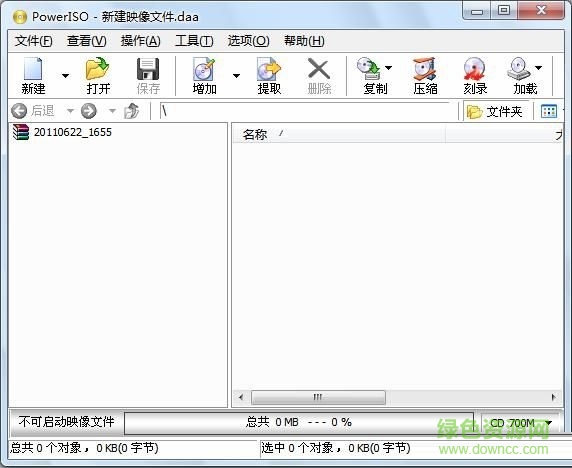Click the Delete (删除) X icon
The height and width of the screenshot is (468, 572).
pos(319,69)
